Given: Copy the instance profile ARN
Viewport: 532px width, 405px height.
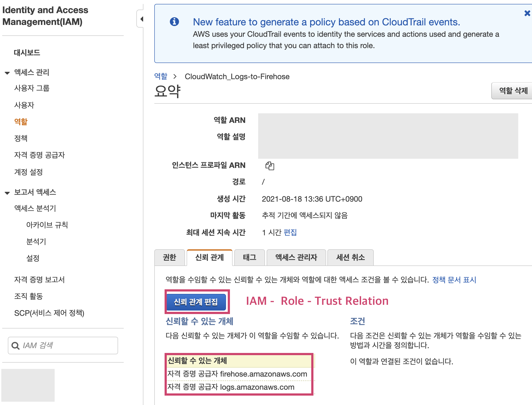Looking at the screenshot, I should [270, 166].
